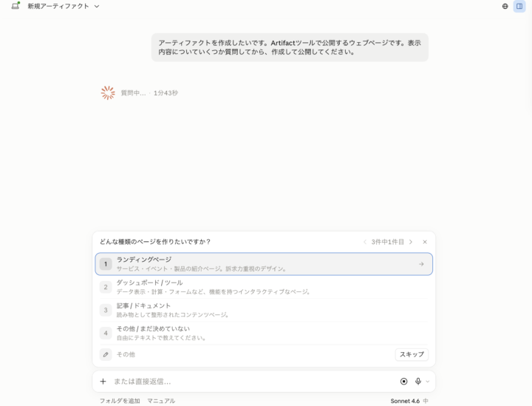Viewport: 532px width, 406px height.
Task: Click the スキップ button
Action: pyautogui.click(x=412, y=354)
